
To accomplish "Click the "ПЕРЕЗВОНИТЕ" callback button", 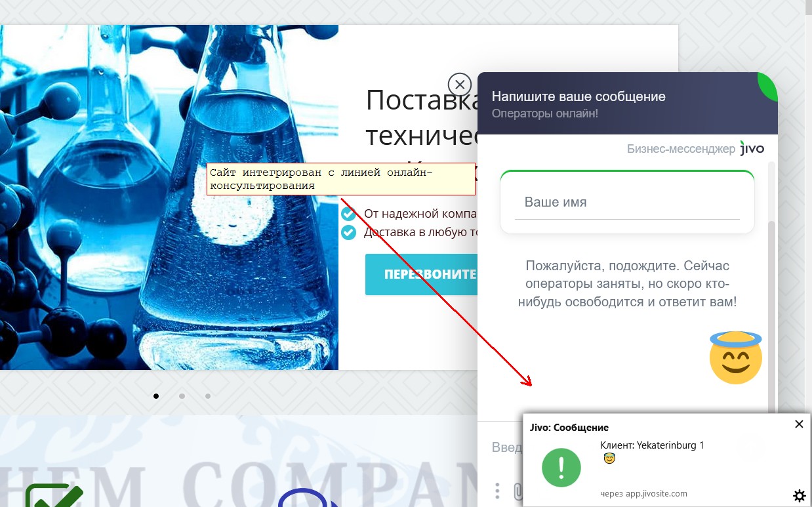I will 421,274.
